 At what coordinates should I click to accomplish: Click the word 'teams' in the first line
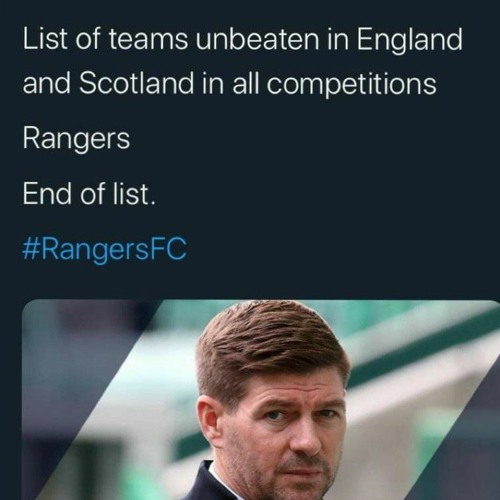point(148,40)
